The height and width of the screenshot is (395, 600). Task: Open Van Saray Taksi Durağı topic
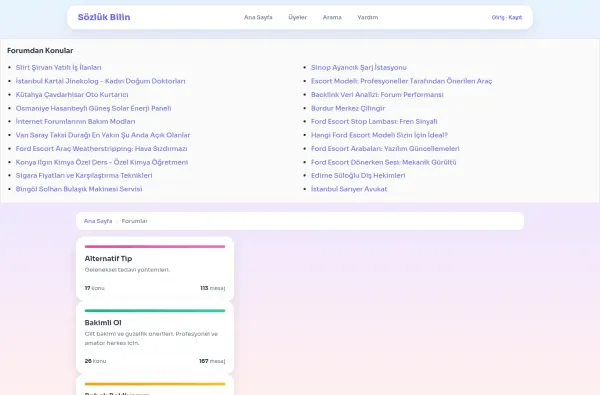pos(103,135)
